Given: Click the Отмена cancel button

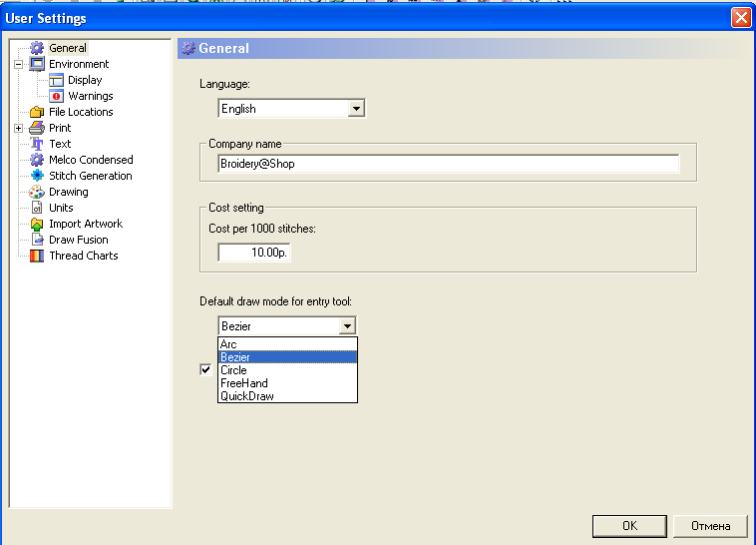Looking at the screenshot, I should (x=710, y=526).
